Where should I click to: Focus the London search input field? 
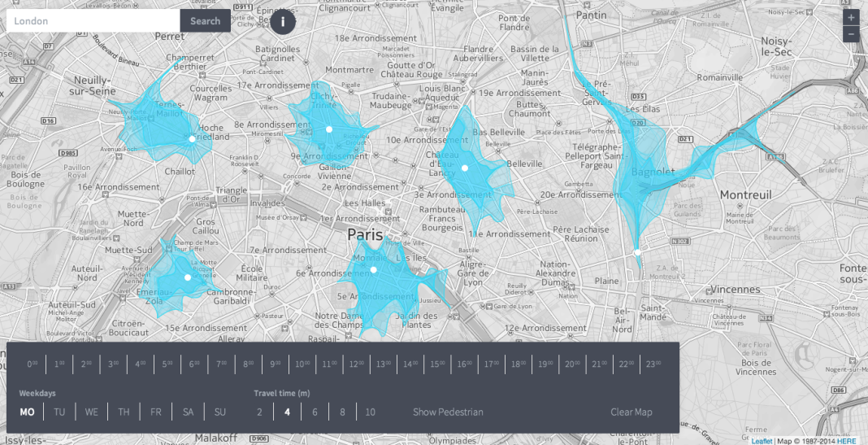click(x=93, y=21)
